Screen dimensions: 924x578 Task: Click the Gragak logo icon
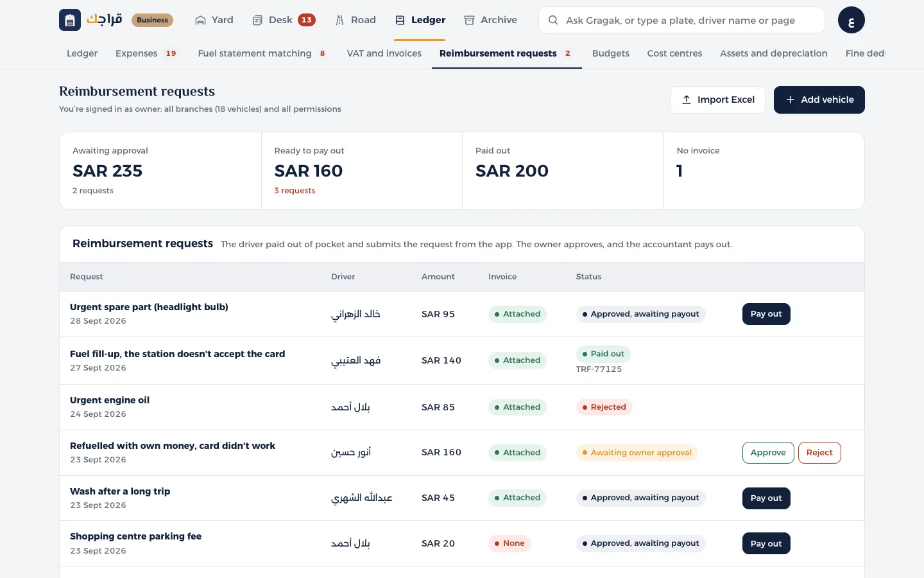click(x=70, y=20)
